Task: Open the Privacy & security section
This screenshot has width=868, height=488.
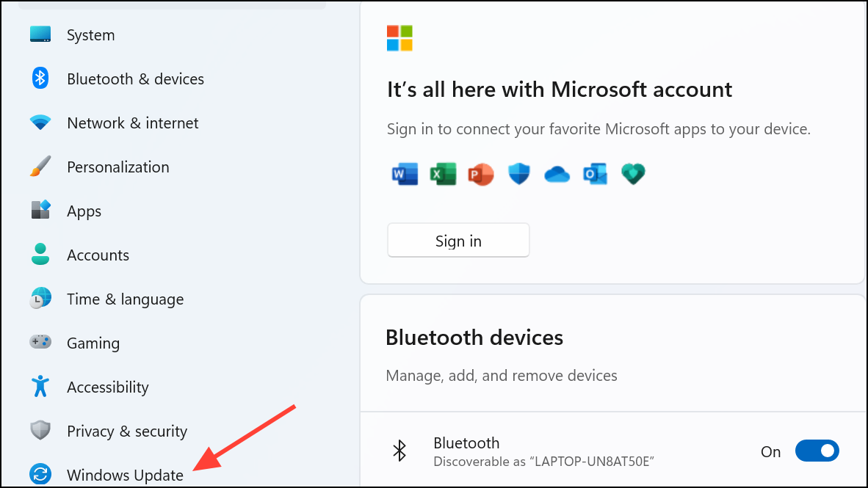Action: coord(40,431)
